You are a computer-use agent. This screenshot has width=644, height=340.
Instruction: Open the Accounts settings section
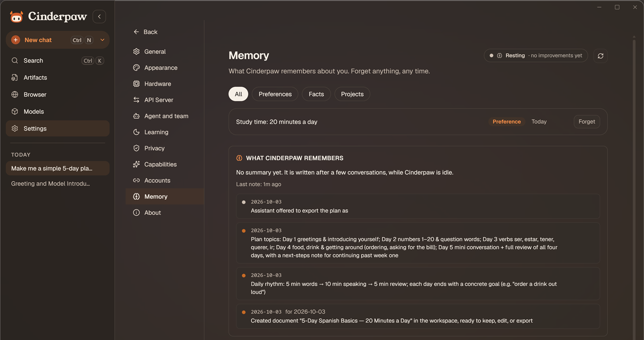coord(165,180)
